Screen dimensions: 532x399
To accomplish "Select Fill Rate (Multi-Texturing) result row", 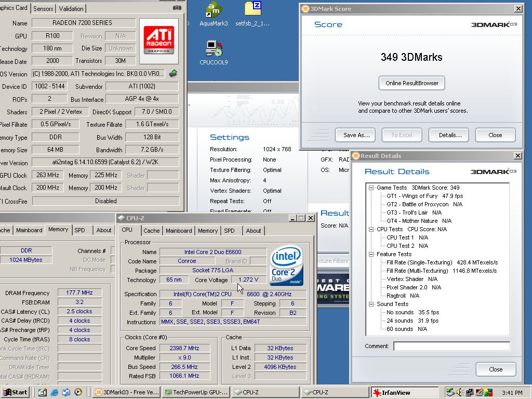I will coord(442,271).
